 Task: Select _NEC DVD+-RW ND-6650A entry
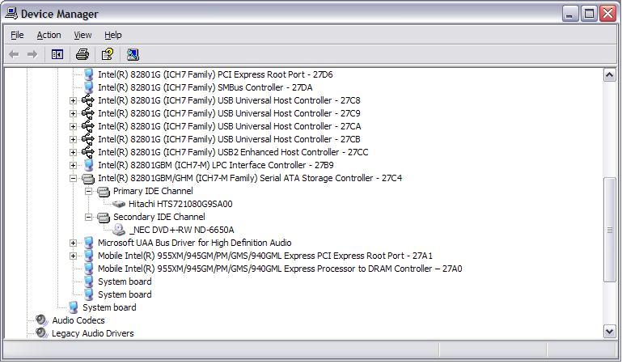coord(182,230)
